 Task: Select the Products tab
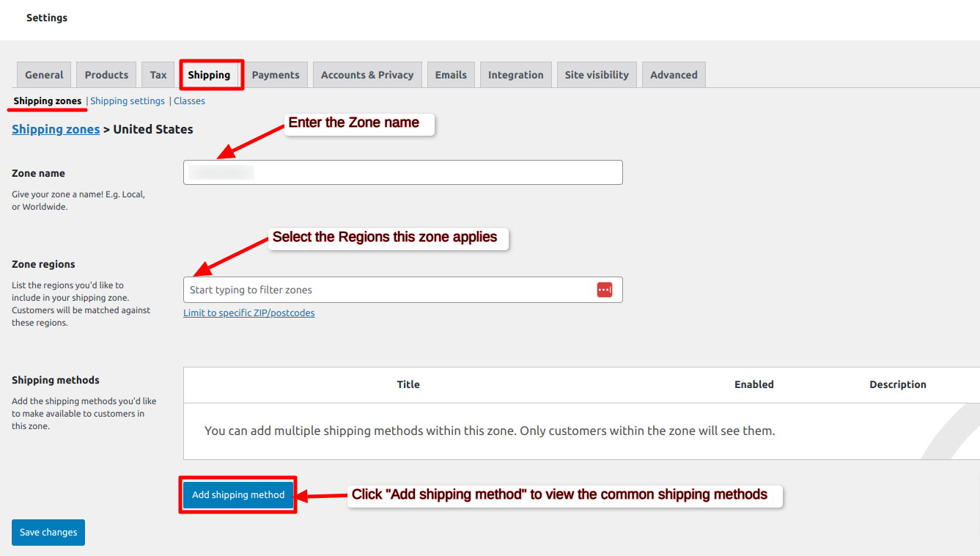click(x=106, y=74)
